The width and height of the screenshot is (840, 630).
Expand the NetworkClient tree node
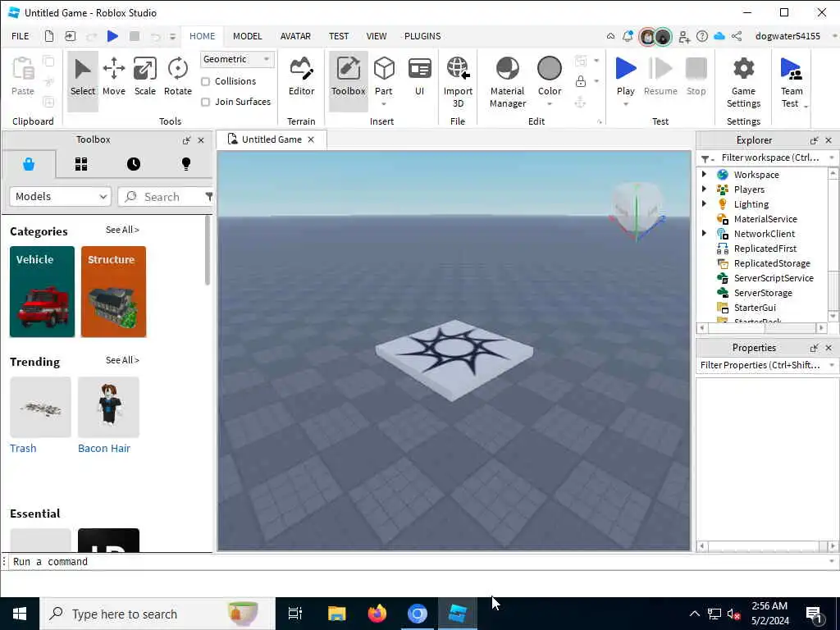pyautogui.click(x=704, y=233)
